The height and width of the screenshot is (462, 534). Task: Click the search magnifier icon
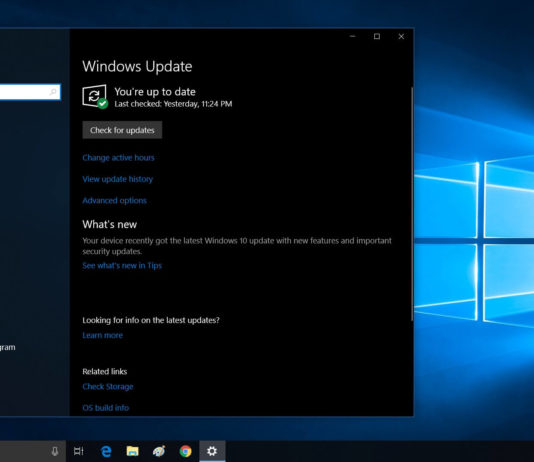[x=53, y=92]
